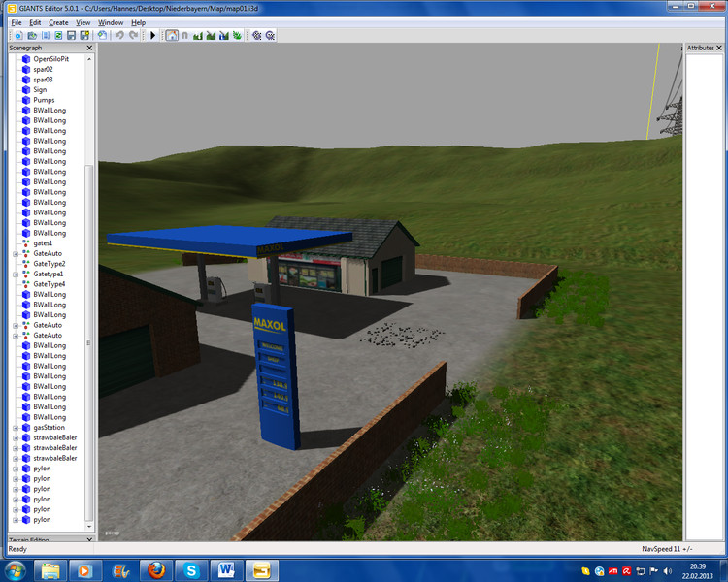
Task: Toggle the house-shaped navigation mode button
Action: pos(172,35)
